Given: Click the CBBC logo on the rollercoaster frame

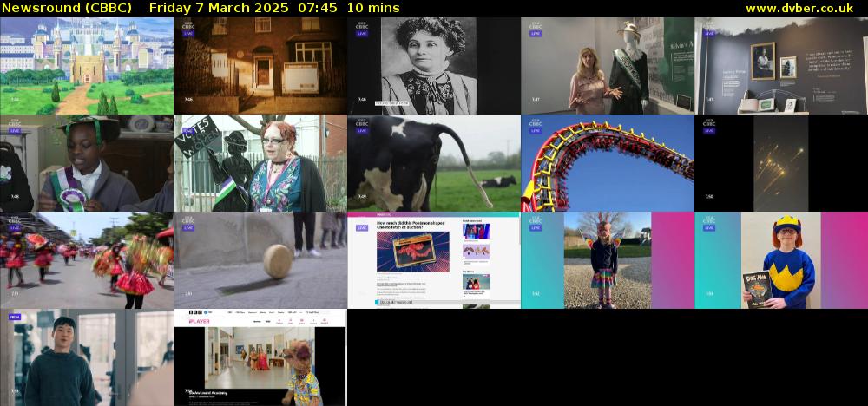Looking at the screenshot, I should coord(536,123).
